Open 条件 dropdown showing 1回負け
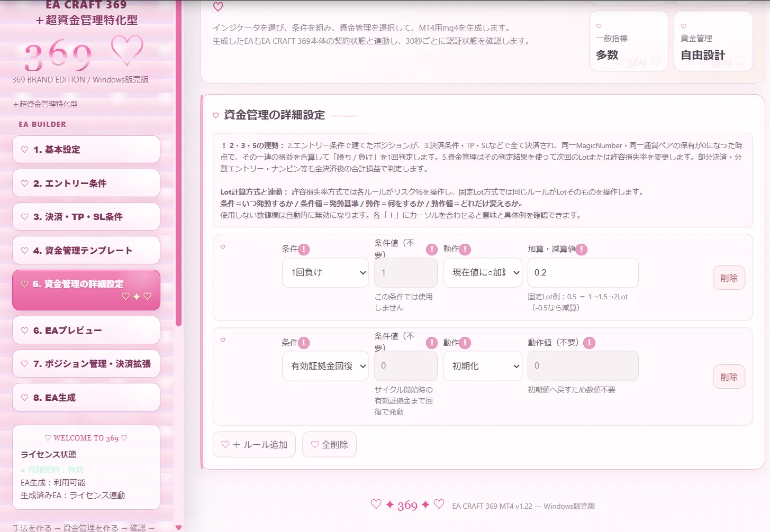The width and height of the screenshot is (770, 532). (325, 273)
